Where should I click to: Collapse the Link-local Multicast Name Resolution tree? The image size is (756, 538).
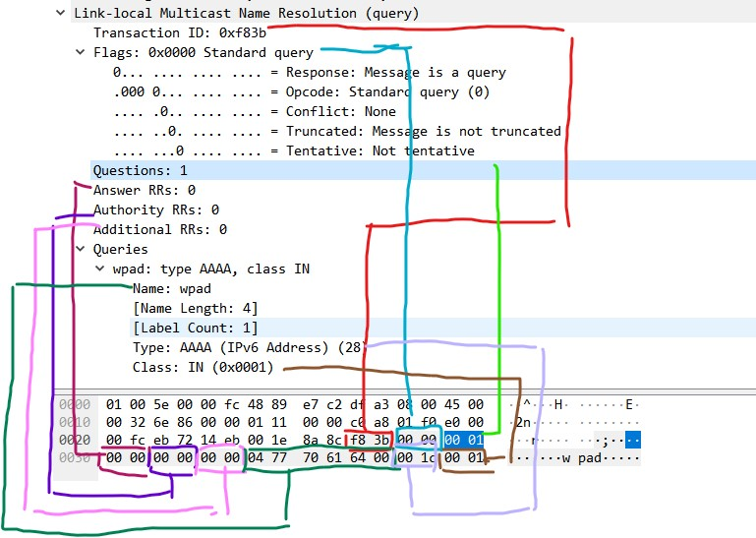[60, 13]
